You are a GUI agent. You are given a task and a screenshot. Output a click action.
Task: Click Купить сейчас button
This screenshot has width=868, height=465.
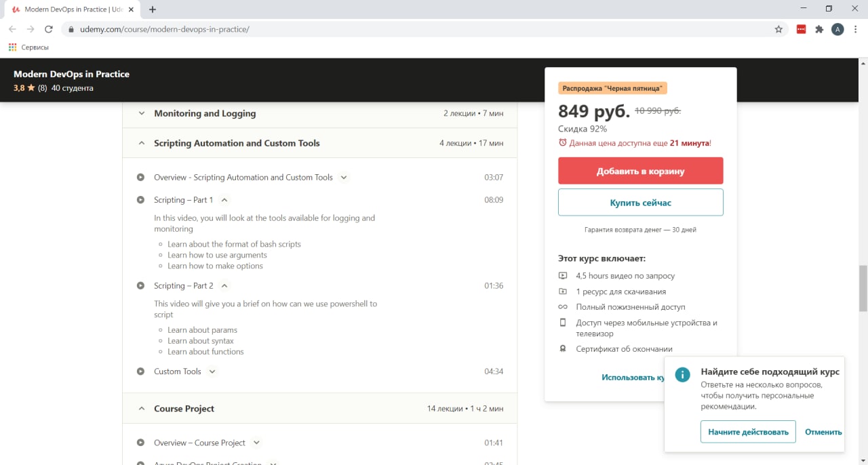(x=641, y=203)
